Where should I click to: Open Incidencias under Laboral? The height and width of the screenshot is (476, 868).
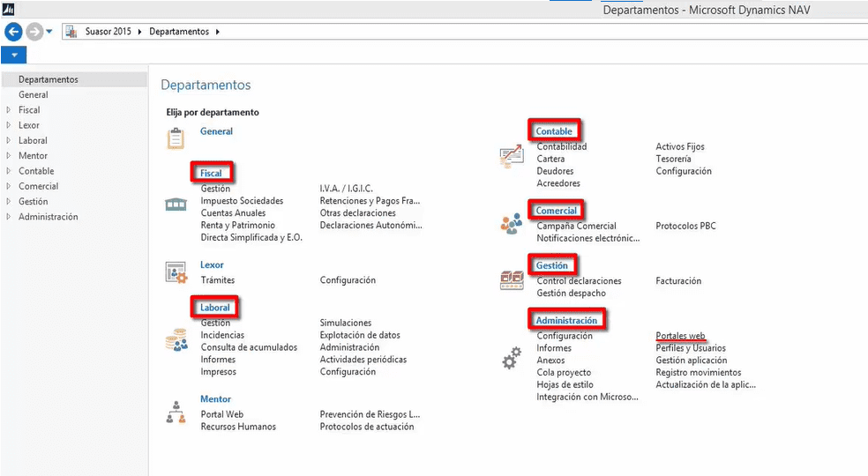[x=222, y=336]
